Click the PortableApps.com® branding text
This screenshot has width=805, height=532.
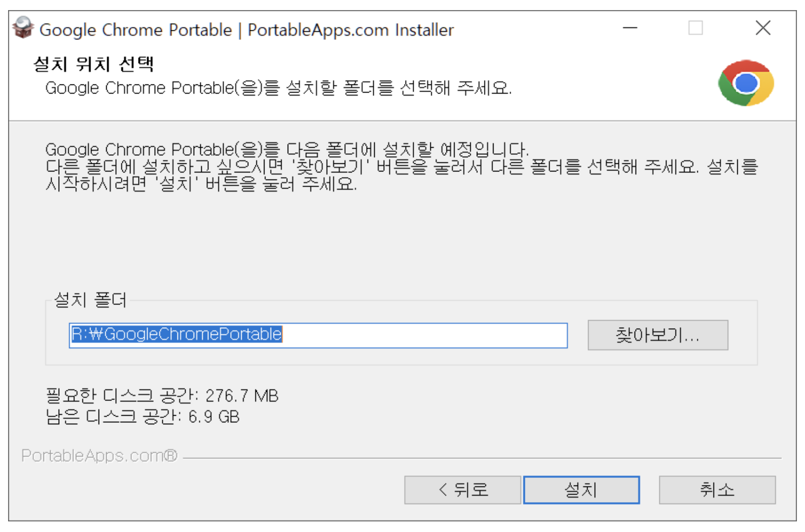point(100,456)
